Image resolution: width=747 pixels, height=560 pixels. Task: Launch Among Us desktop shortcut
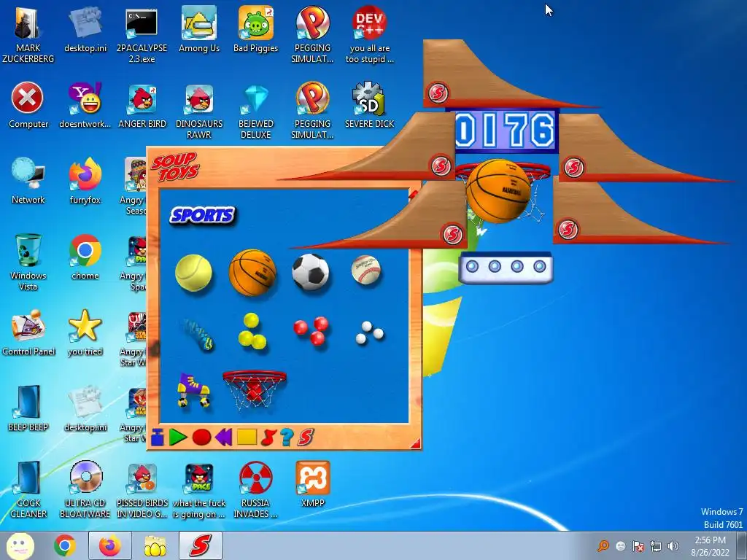198,29
